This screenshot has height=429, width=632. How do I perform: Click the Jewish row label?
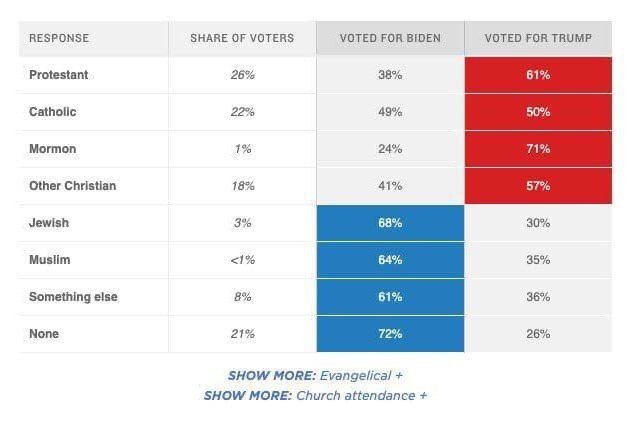tap(49, 223)
